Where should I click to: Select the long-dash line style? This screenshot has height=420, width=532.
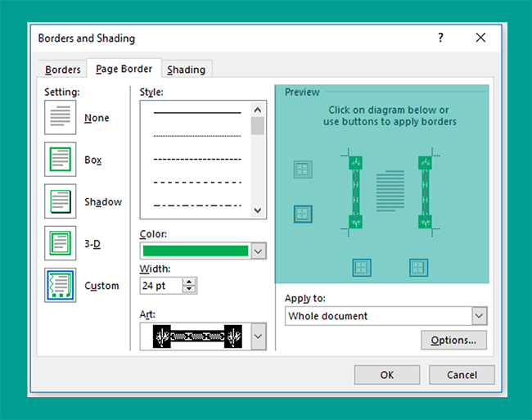click(x=197, y=183)
